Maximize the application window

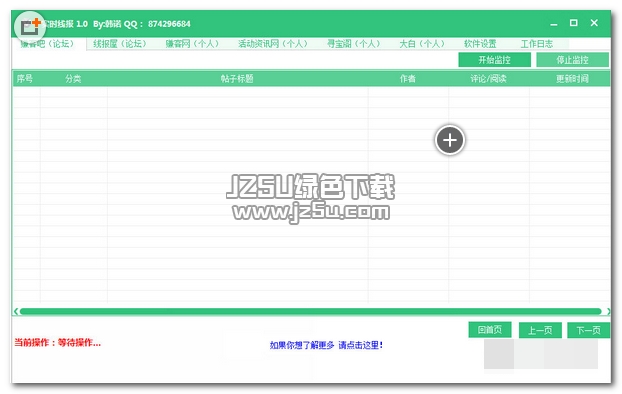574,23
